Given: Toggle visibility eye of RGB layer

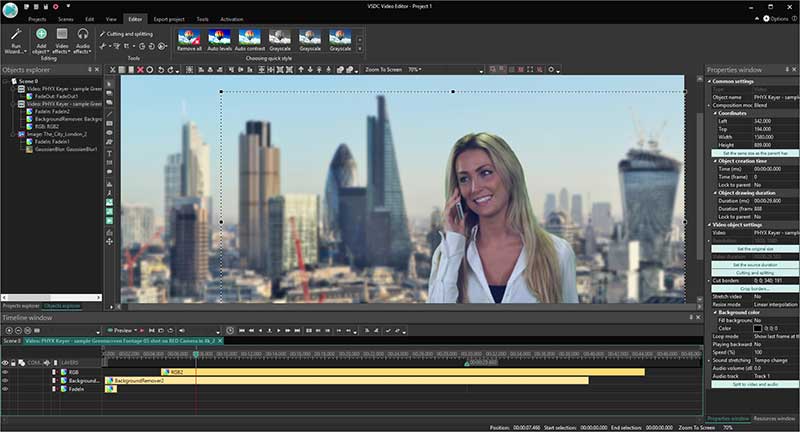Looking at the screenshot, I should point(5,372).
